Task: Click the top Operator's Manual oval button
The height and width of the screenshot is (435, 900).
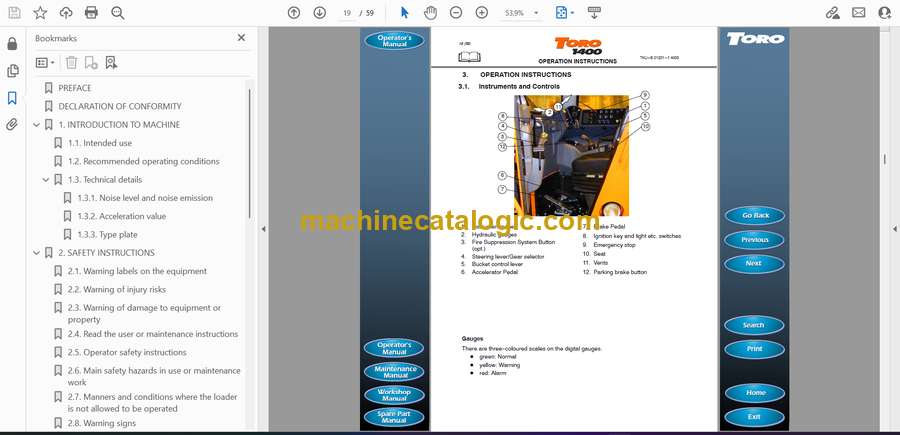Action: point(394,41)
